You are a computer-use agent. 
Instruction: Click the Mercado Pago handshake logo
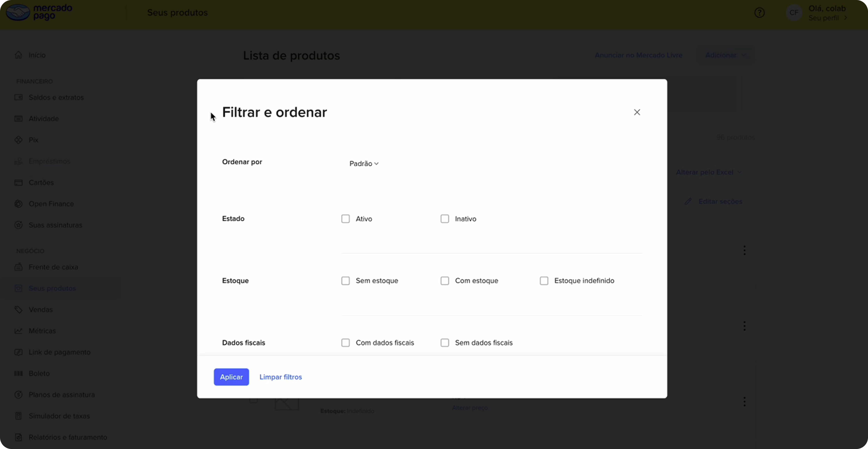(x=18, y=12)
